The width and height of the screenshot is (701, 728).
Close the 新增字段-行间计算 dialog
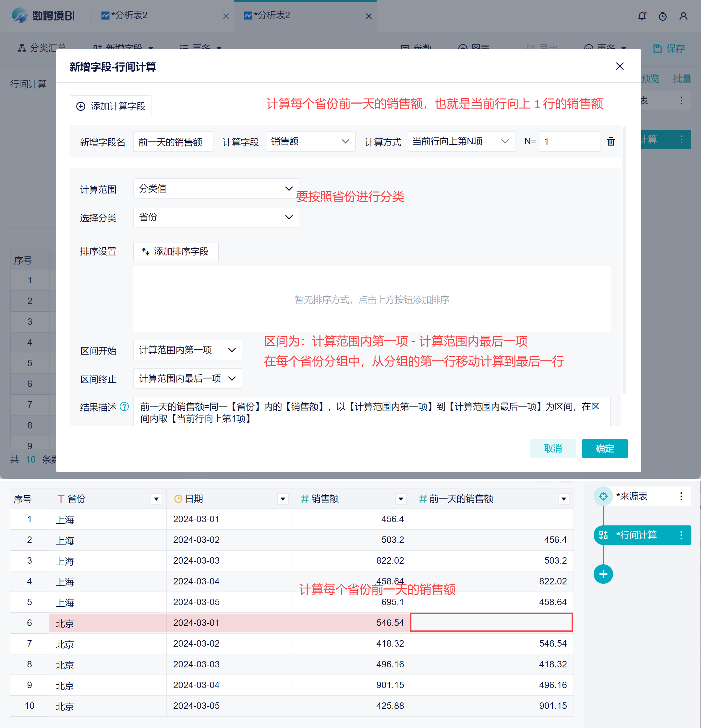[x=620, y=66]
